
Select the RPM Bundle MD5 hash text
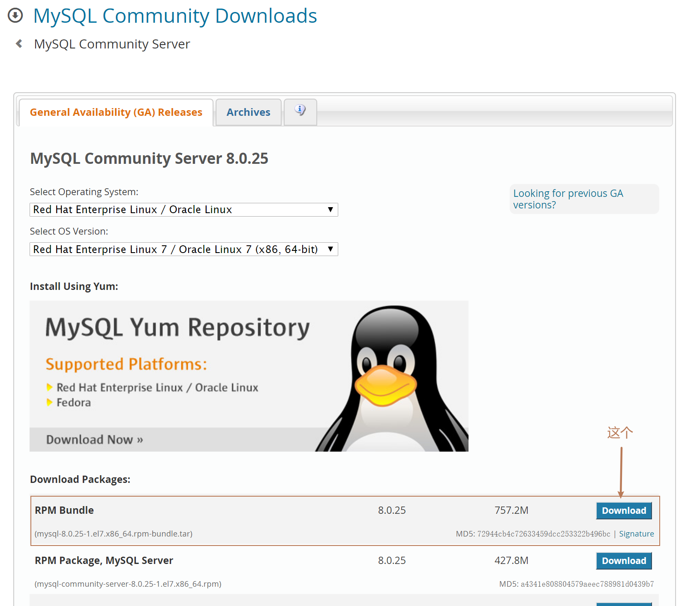click(544, 534)
